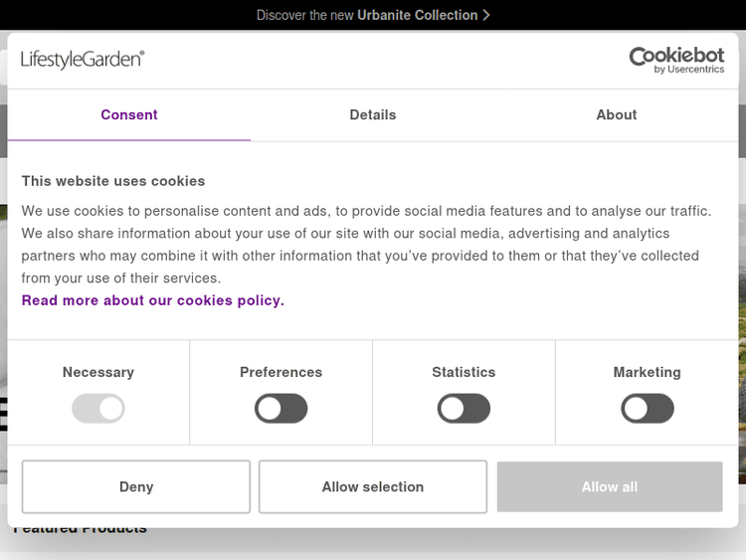Viewport: 746px width, 560px height.
Task: Click the Statistics category label
Action: click(464, 372)
